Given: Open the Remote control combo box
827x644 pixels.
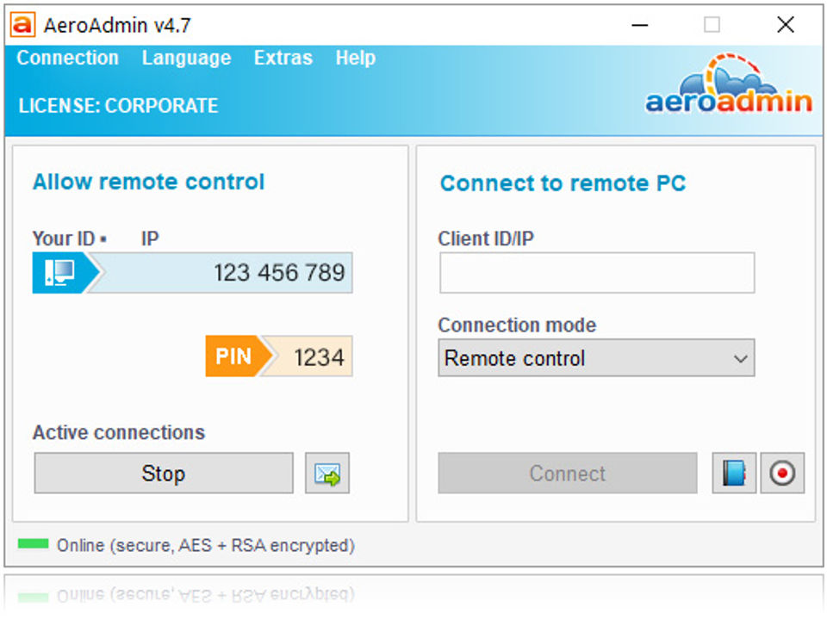Looking at the screenshot, I should click(596, 358).
